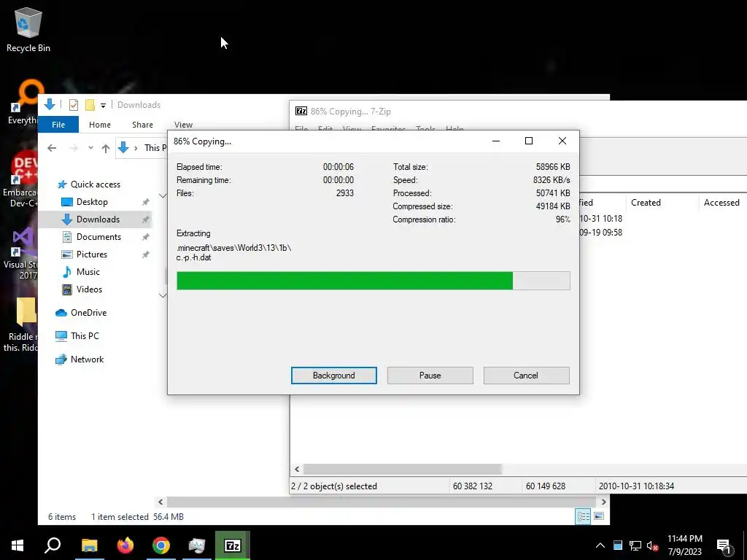Image resolution: width=747 pixels, height=560 pixels.
Task: Click '2 / 2 object(s) selected' status text
Action: click(334, 486)
